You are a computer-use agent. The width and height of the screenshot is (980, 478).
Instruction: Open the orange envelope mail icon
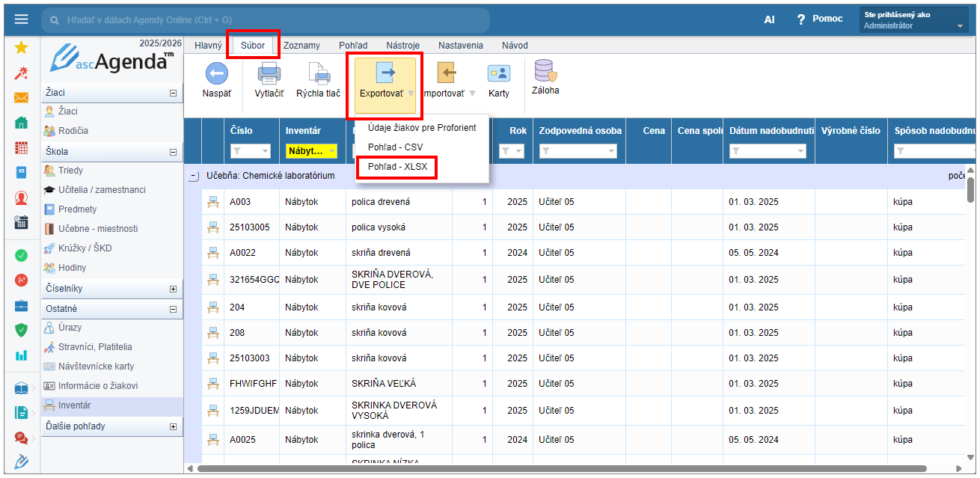[21, 98]
